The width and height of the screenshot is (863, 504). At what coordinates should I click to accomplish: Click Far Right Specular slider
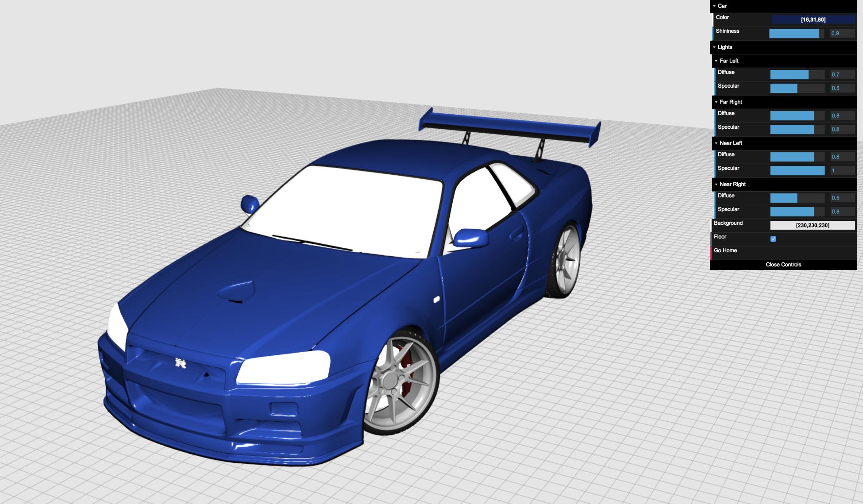pos(797,129)
